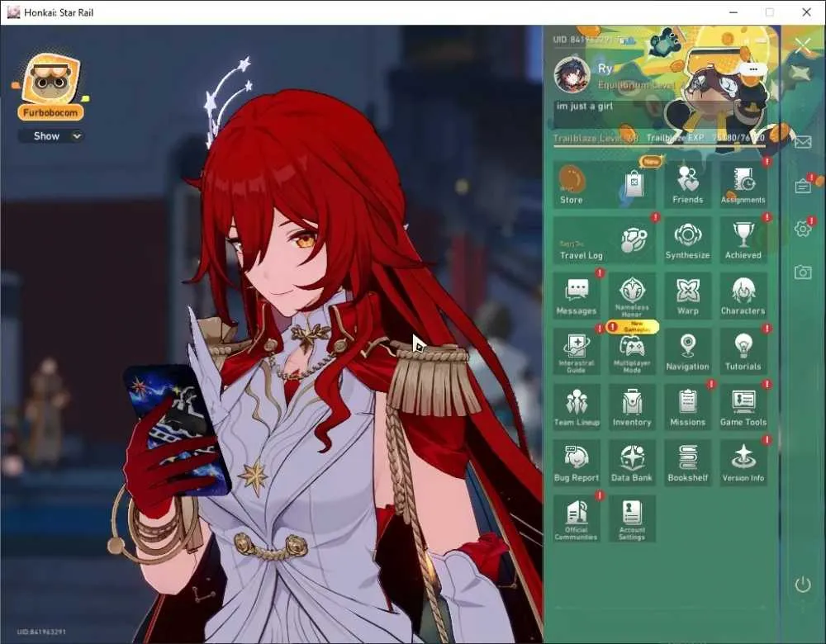826x644 pixels.
Task: Open the Interastral Guide
Action: pos(577,352)
